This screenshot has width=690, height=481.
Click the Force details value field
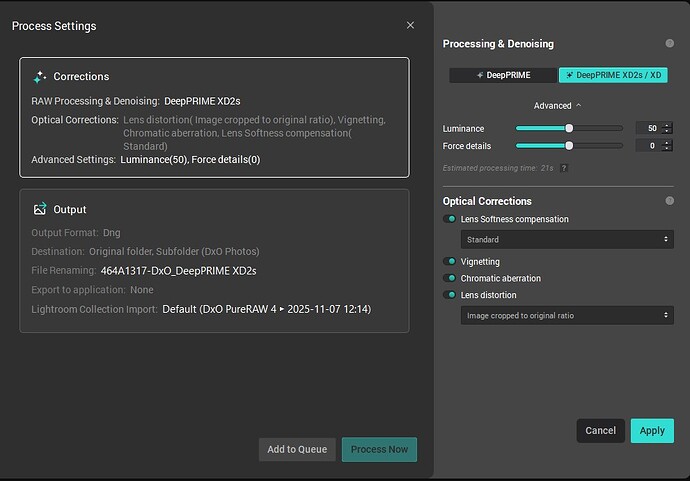pos(648,146)
